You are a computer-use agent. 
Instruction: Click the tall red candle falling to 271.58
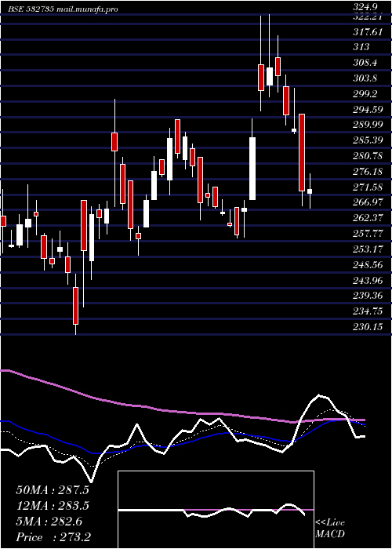302,153
